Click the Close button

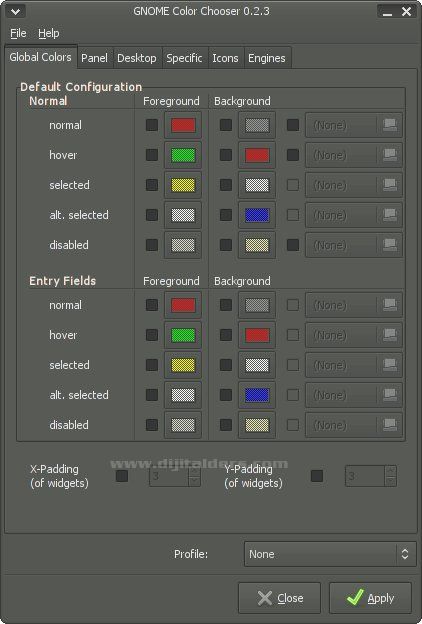279,598
